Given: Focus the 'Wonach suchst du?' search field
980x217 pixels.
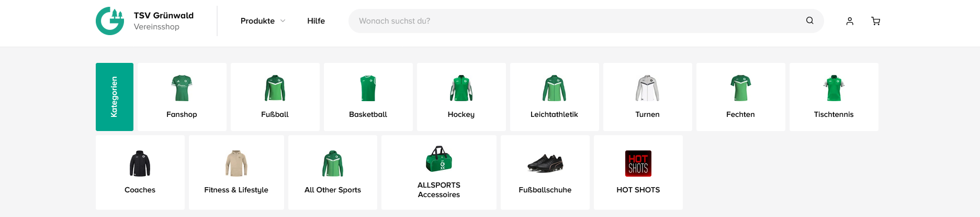Looking at the screenshot, I should click(x=576, y=21).
